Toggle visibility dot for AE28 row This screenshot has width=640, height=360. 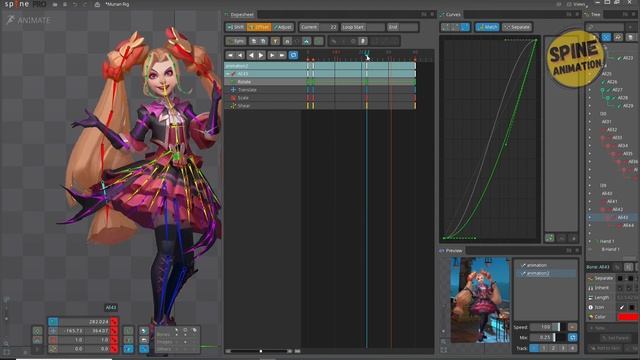click(589, 98)
